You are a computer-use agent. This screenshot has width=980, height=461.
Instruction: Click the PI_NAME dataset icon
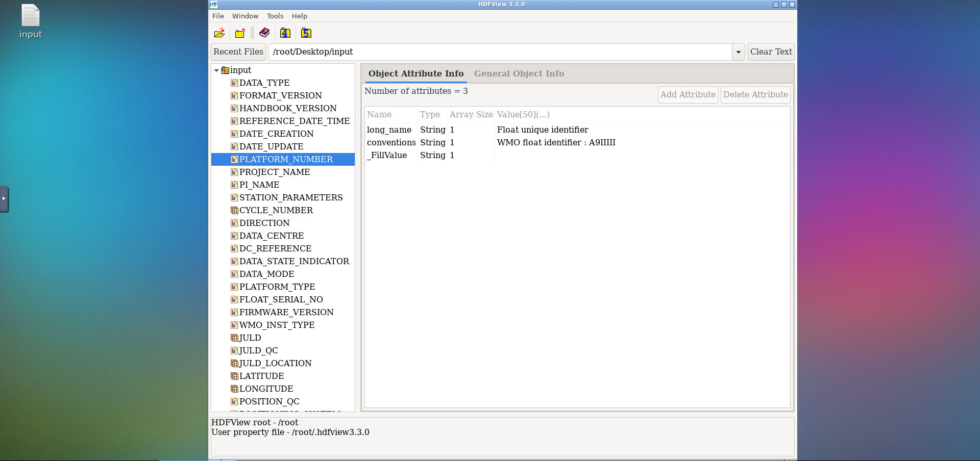tap(234, 185)
